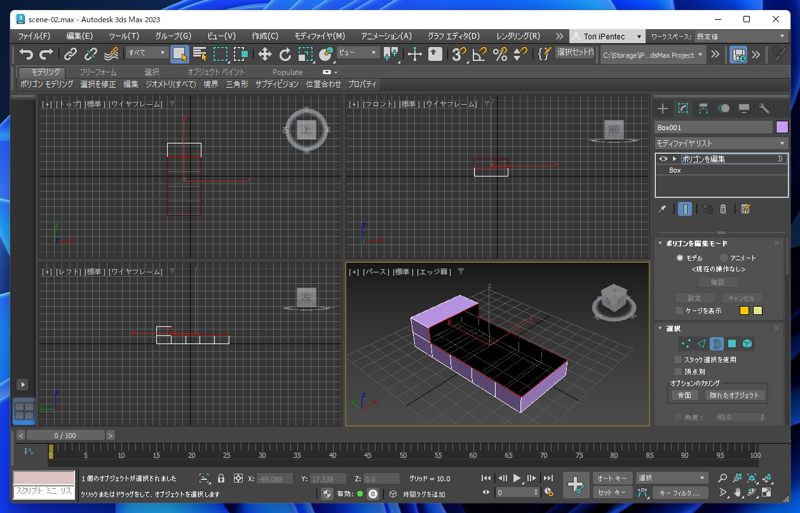Activate the Select Object tool
The height and width of the screenshot is (513, 800).
(x=180, y=54)
